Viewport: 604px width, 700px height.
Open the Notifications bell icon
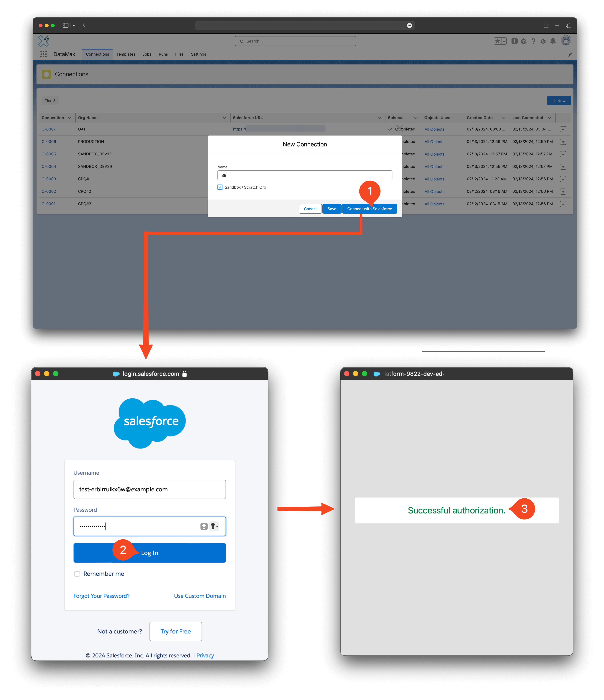pyautogui.click(x=553, y=41)
